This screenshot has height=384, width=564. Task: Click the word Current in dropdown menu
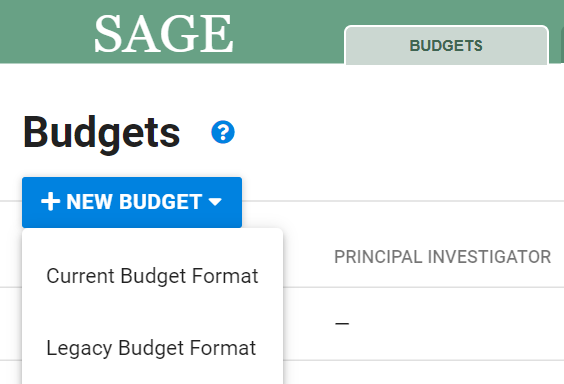tap(81, 276)
